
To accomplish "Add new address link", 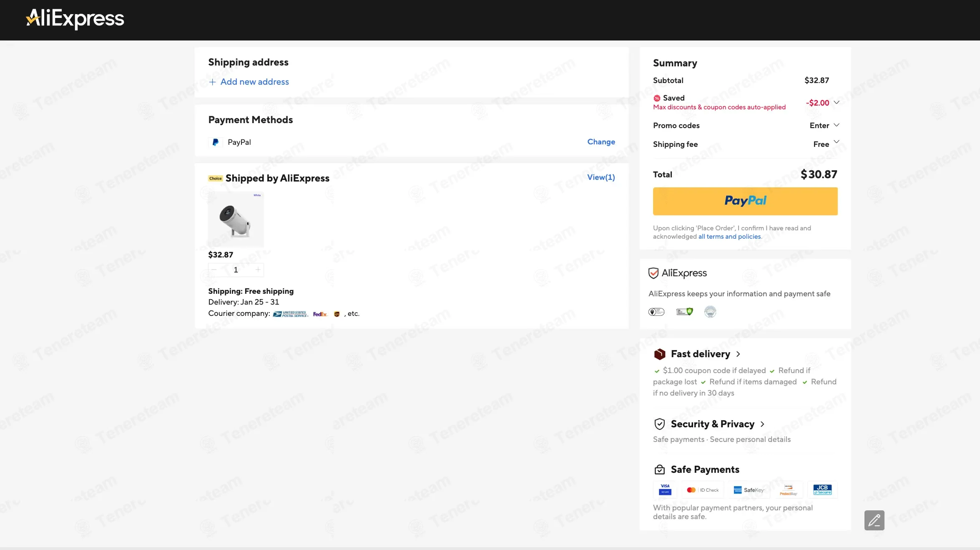I will click(x=254, y=82).
